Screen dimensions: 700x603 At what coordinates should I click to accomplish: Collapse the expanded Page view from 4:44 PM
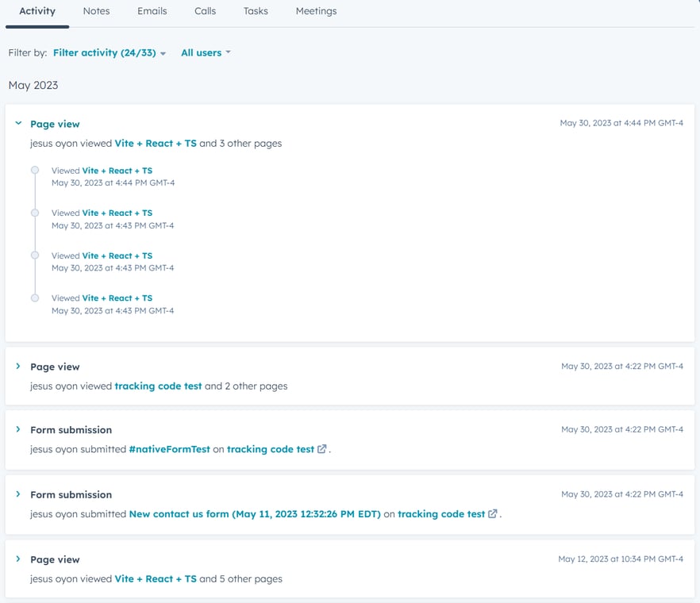coord(18,124)
